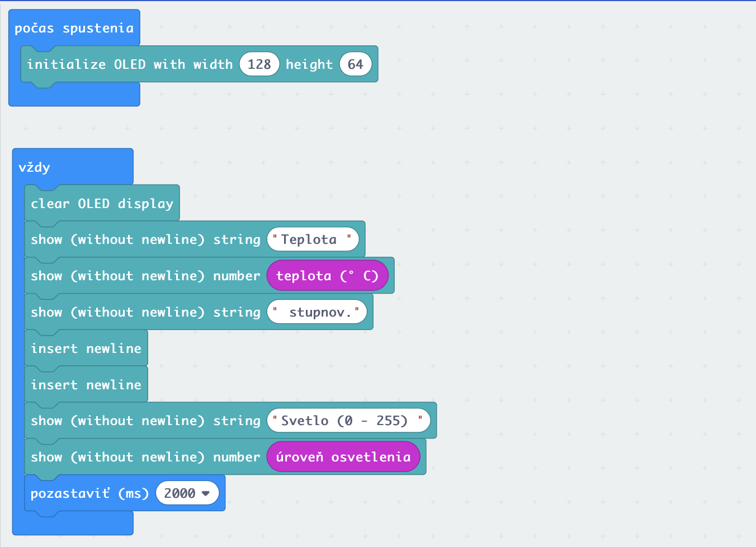Viewport: 756px width, 547px height.
Task: Select the pozastaviť (ms) pause block
Action: (x=88, y=493)
